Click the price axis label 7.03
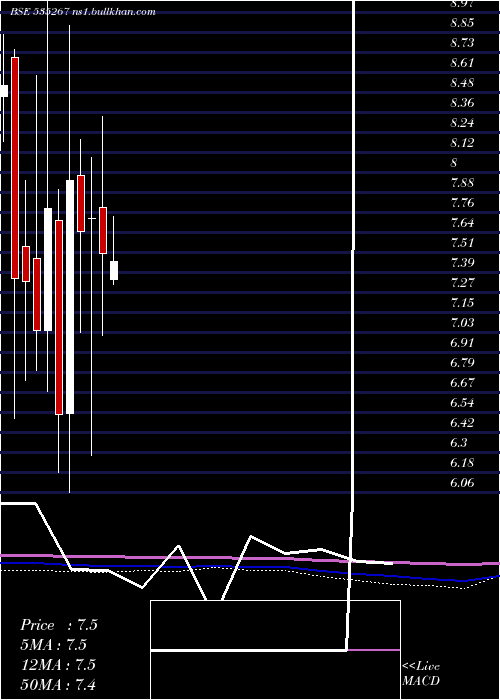The image size is (500, 700). click(x=462, y=323)
